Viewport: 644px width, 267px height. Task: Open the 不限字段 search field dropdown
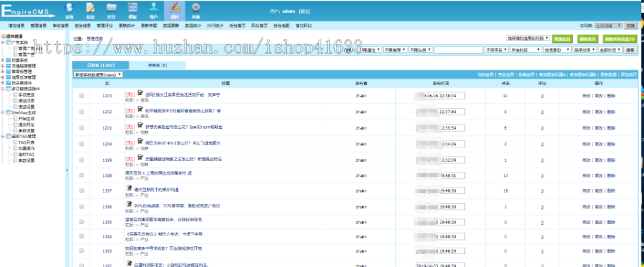click(x=496, y=49)
